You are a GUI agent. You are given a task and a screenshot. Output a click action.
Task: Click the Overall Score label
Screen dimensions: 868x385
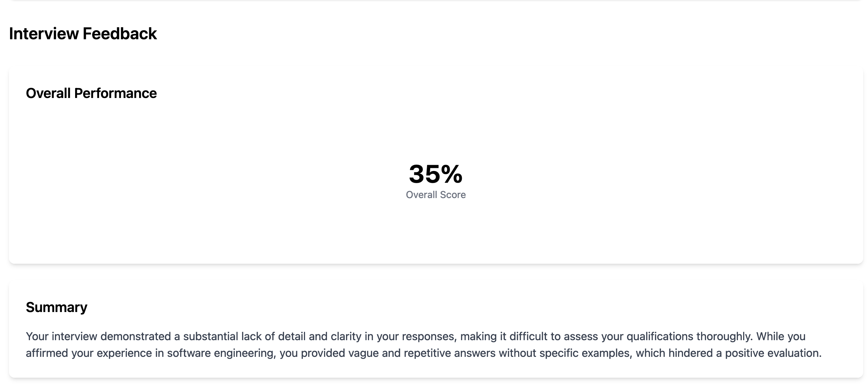(435, 195)
